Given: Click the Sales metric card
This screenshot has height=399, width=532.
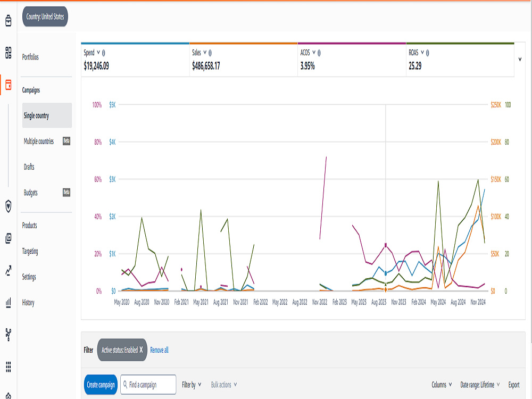Looking at the screenshot, I should (244, 60).
